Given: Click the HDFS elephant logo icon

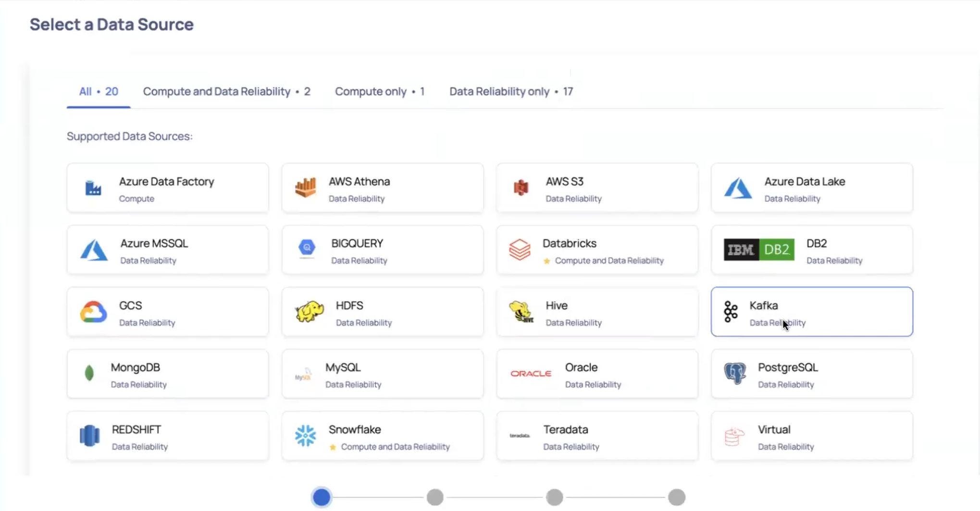Looking at the screenshot, I should tap(310, 312).
